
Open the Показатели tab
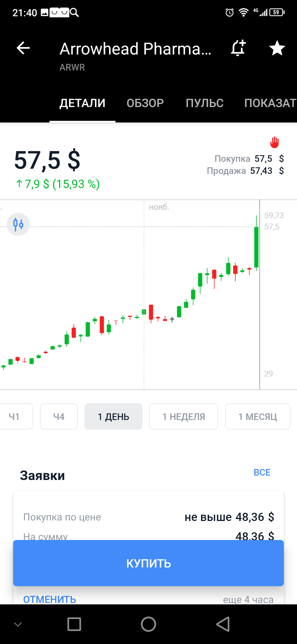pyautogui.click(x=270, y=103)
